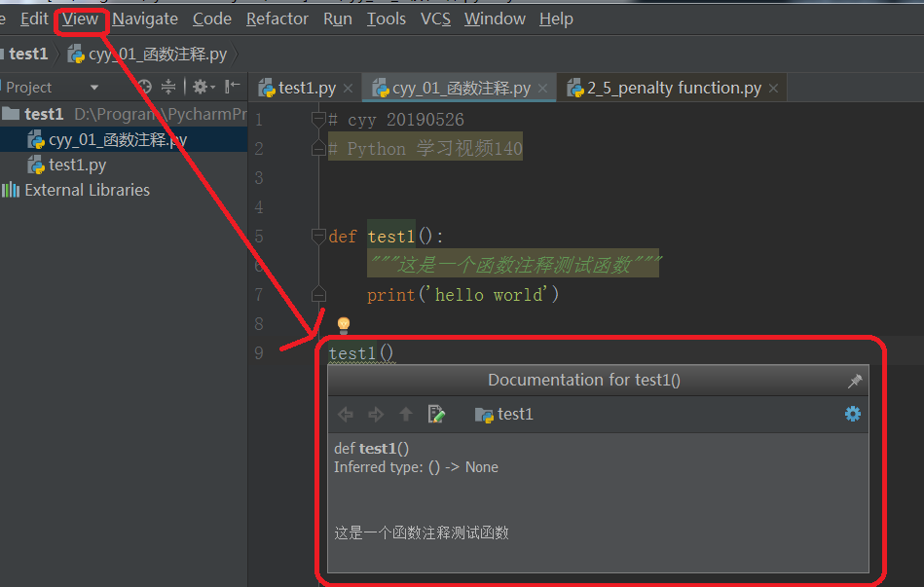Click External Libraries bar-chart icon
The width and height of the screenshot is (924, 587).
click(x=11, y=190)
